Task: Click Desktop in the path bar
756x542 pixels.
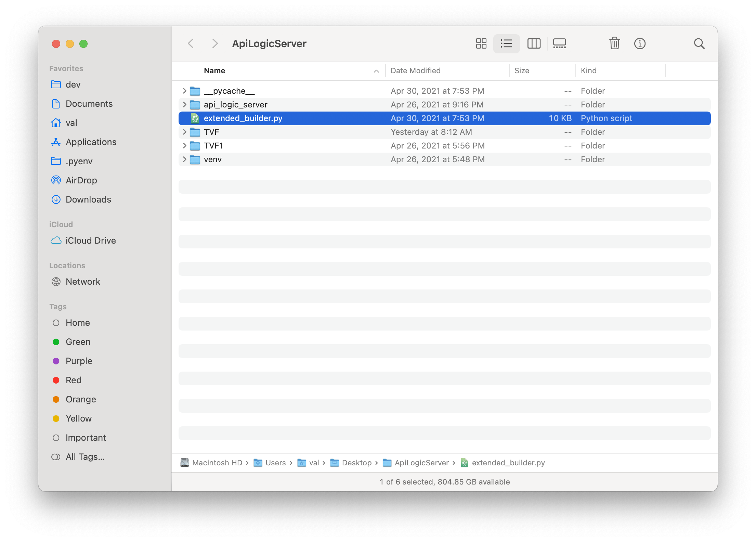Action: click(356, 463)
